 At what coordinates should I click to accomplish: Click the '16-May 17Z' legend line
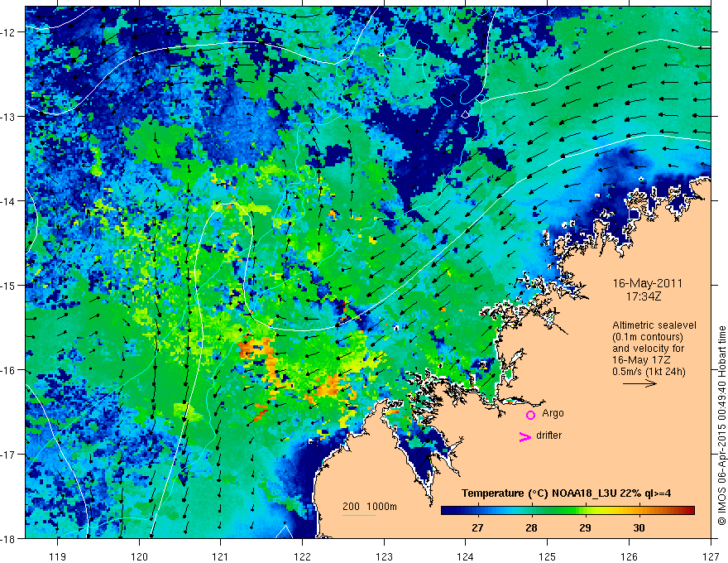641,360
